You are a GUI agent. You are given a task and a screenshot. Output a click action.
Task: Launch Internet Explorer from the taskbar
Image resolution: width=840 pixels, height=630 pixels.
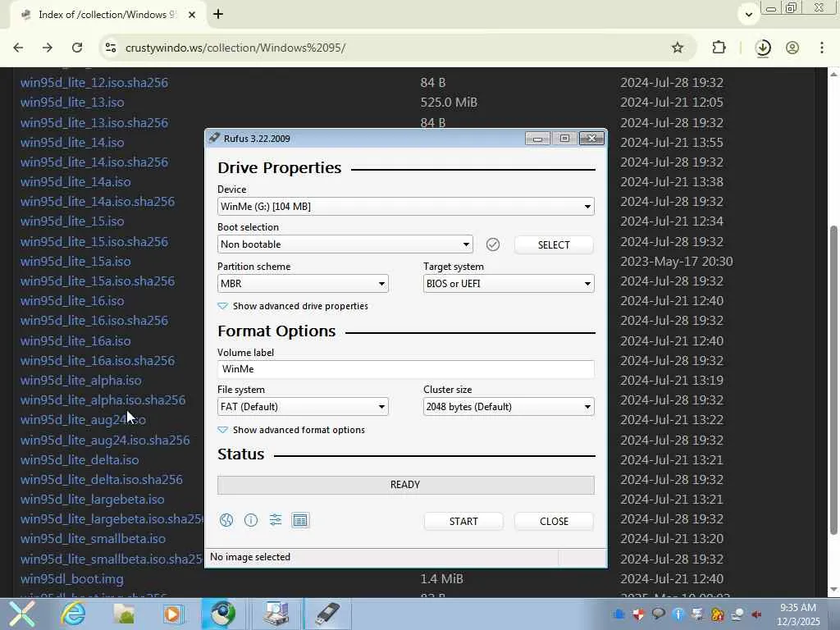73,614
